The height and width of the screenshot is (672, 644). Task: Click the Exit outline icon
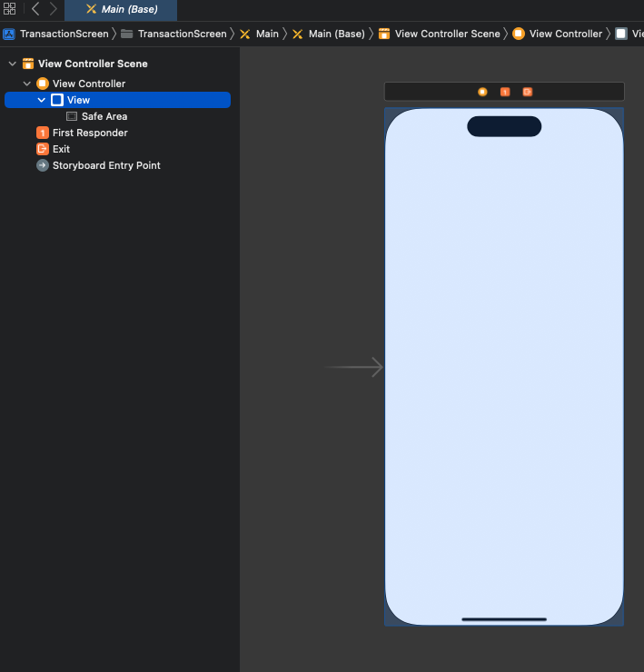43,149
